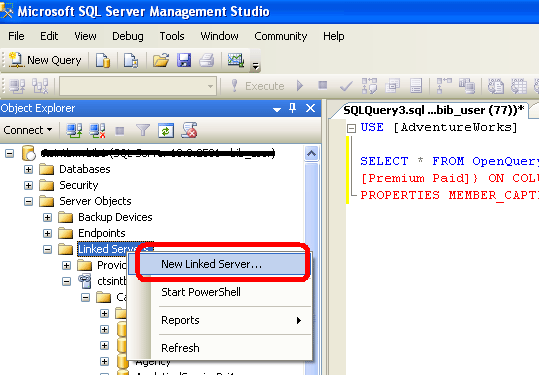Open the standard toolbar options arrow
The width and height of the screenshot is (539, 375).
click(x=255, y=65)
